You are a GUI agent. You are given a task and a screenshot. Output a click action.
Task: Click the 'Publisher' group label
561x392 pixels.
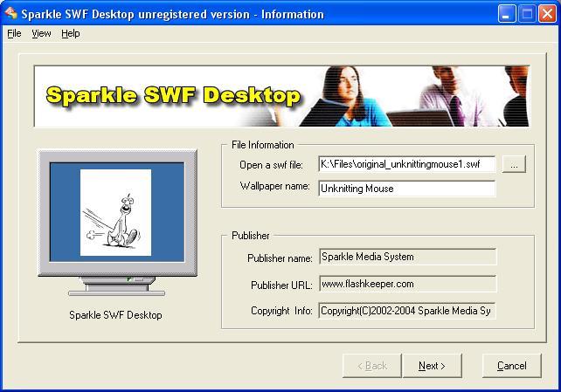point(251,236)
